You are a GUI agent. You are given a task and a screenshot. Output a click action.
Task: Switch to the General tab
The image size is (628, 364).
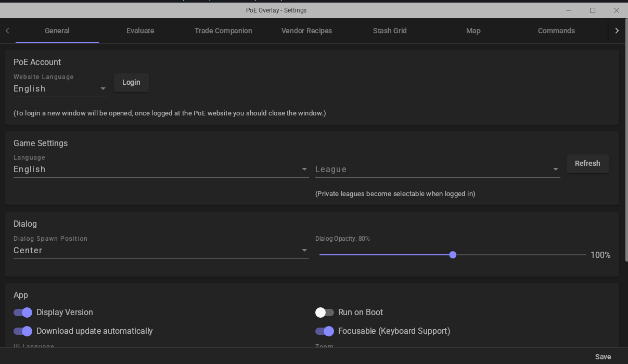pos(57,31)
